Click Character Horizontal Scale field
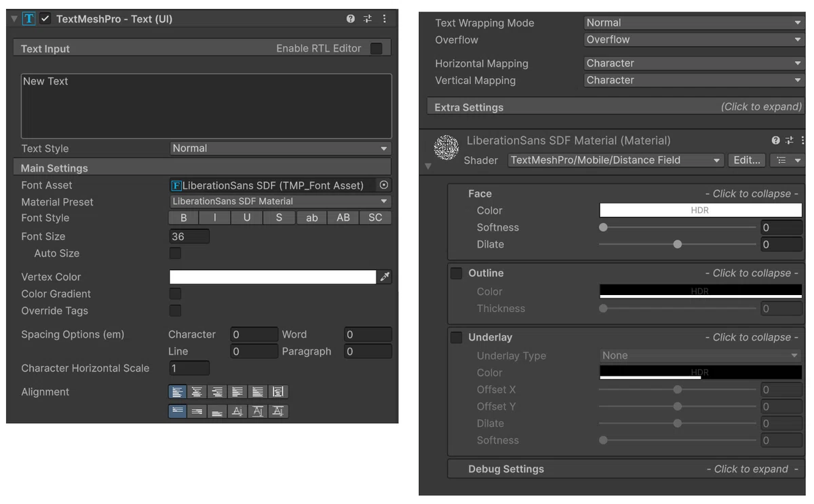The height and width of the screenshot is (504, 814). point(189,368)
